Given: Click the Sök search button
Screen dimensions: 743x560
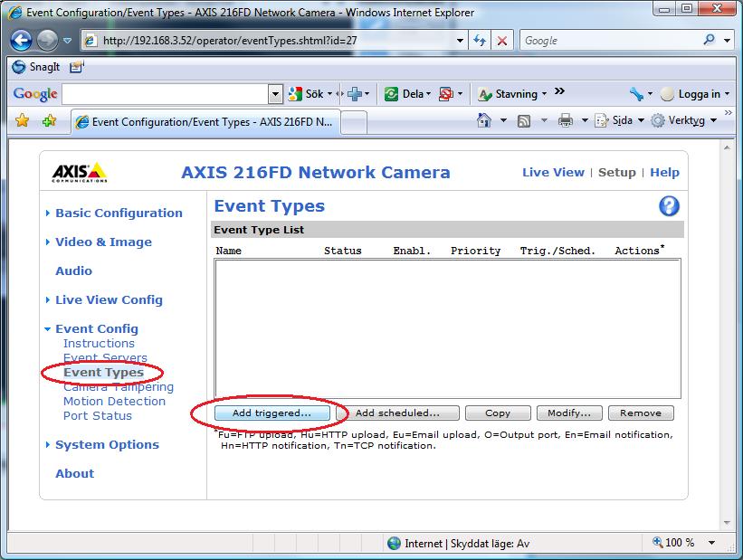Looking at the screenshot, I should click(307, 94).
